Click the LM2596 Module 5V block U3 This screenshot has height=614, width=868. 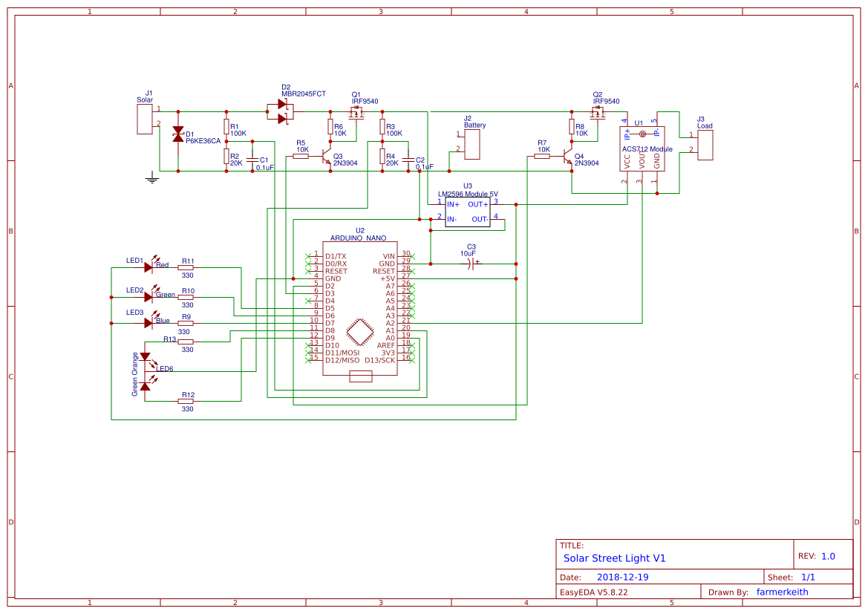click(x=468, y=210)
